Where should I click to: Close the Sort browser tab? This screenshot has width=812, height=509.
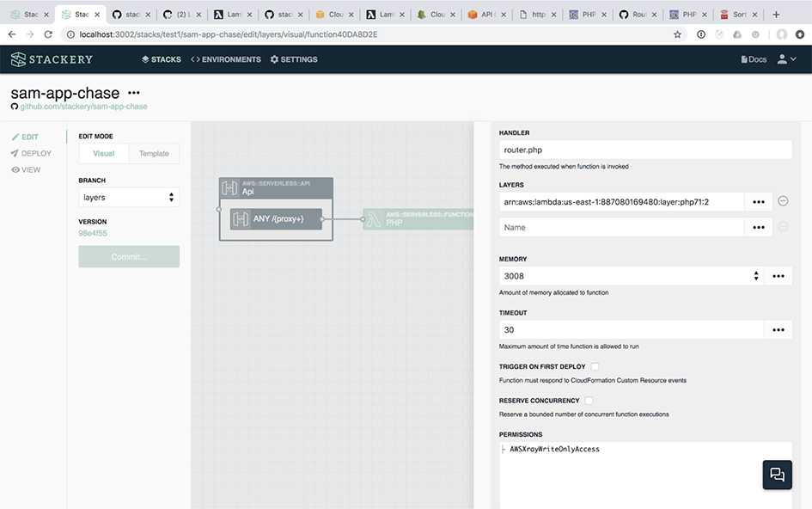point(754,15)
